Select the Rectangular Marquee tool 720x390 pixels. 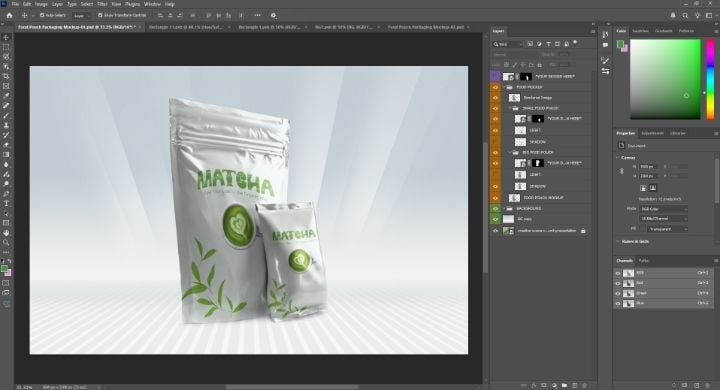6,47
